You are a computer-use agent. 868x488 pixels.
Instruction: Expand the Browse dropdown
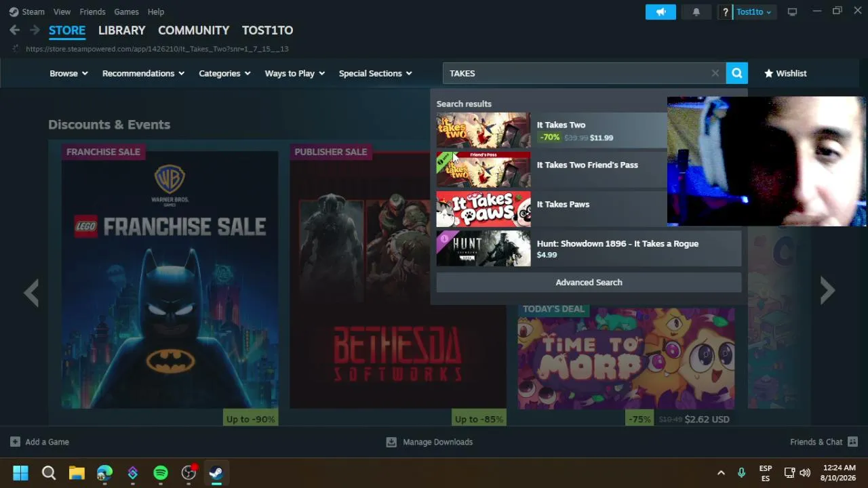coord(68,73)
